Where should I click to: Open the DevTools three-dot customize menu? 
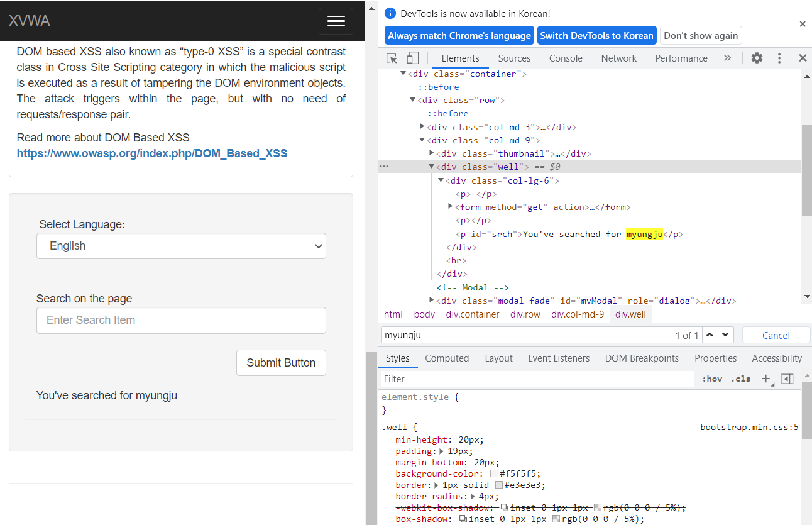(x=779, y=58)
